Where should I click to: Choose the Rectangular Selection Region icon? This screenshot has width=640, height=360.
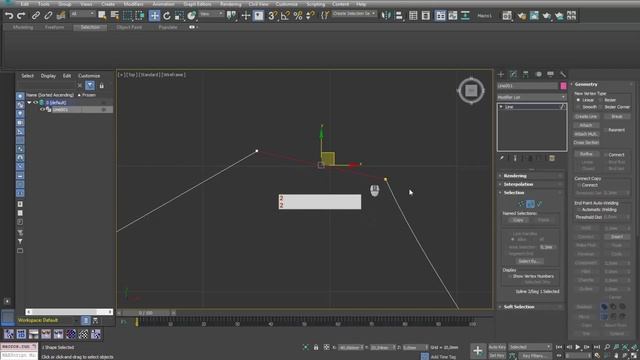tap(127, 16)
